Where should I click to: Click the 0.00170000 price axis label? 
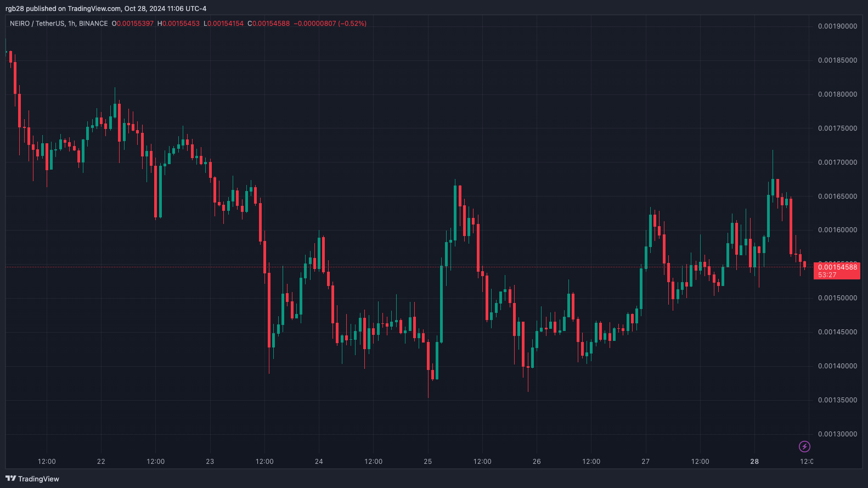[837, 162]
